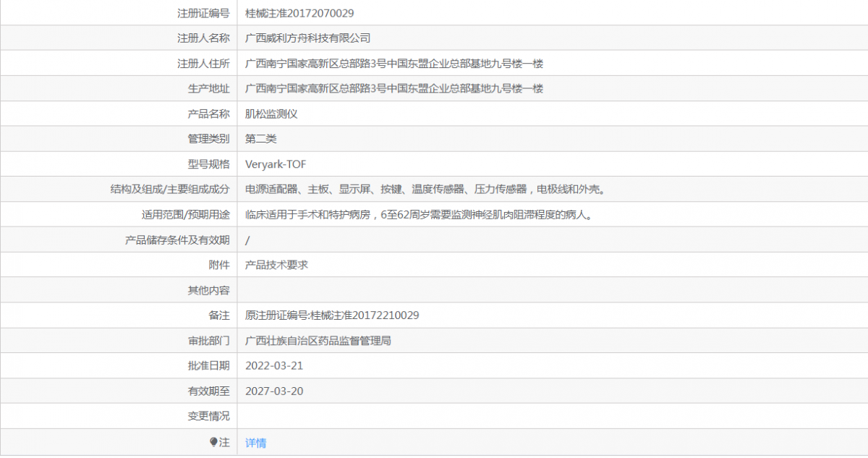Image resolution: width=868 pixels, height=458 pixels.
Task: Click the lightbulb icon beside 注
Action: (x=213, y=441)
